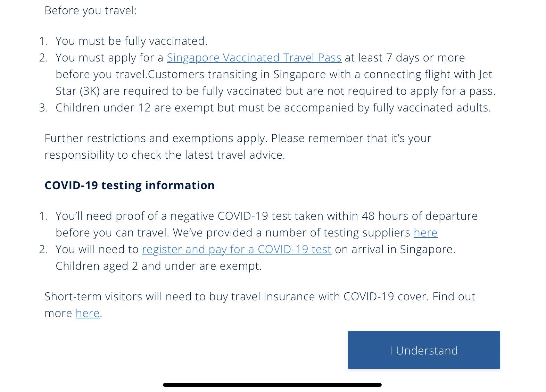This screenshot has height=392, width=546.
Task: Confirm with the I Understand button
Action: [x=424, y=350]
